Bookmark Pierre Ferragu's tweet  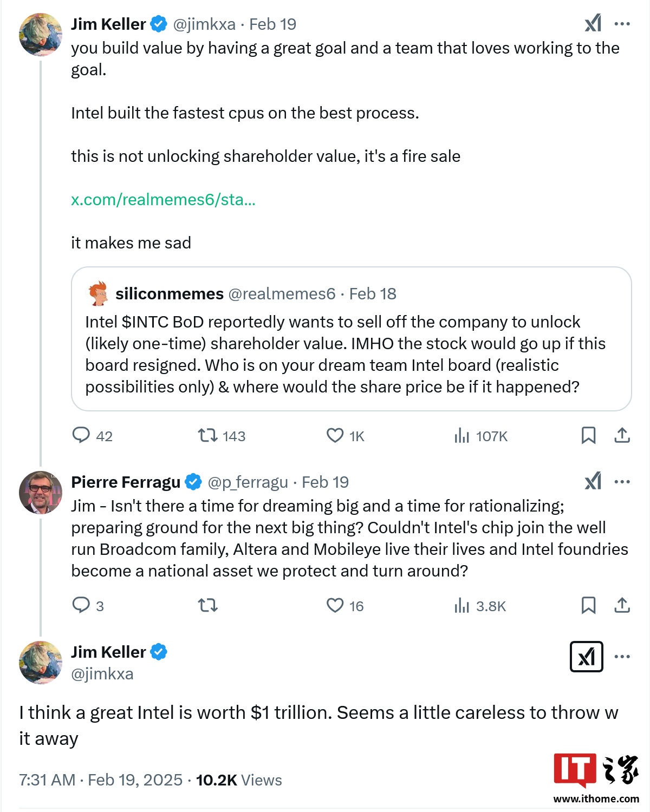(588, 605)
